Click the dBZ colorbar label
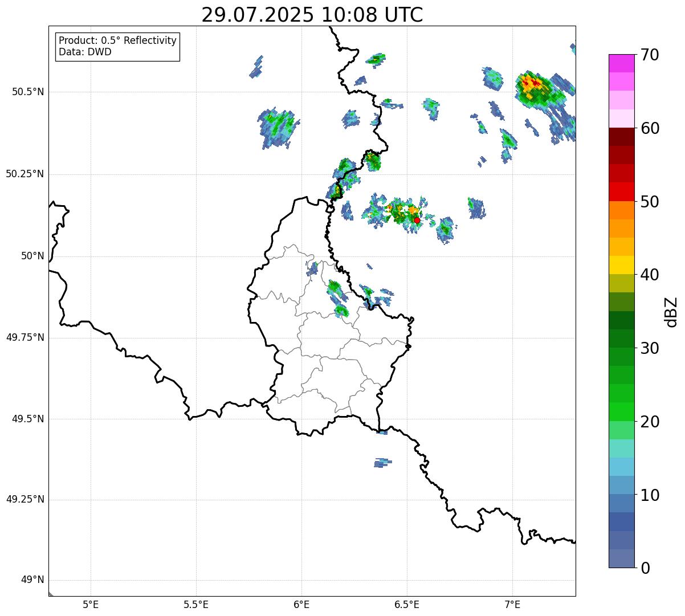Screen dimensions: 685x616 coord(671,312)
